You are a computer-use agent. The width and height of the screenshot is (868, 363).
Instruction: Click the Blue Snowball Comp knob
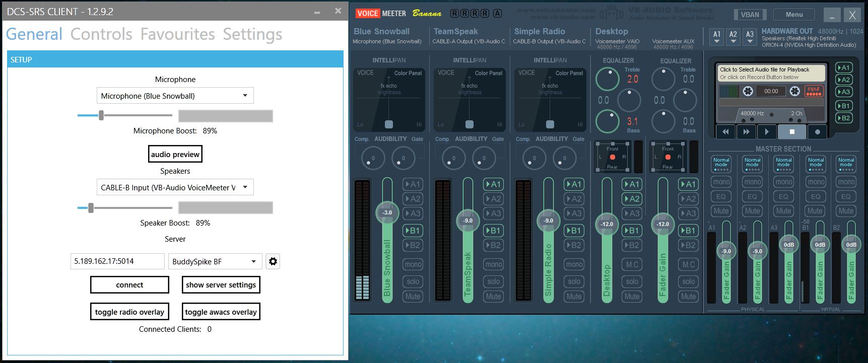[x=373, y=159]
